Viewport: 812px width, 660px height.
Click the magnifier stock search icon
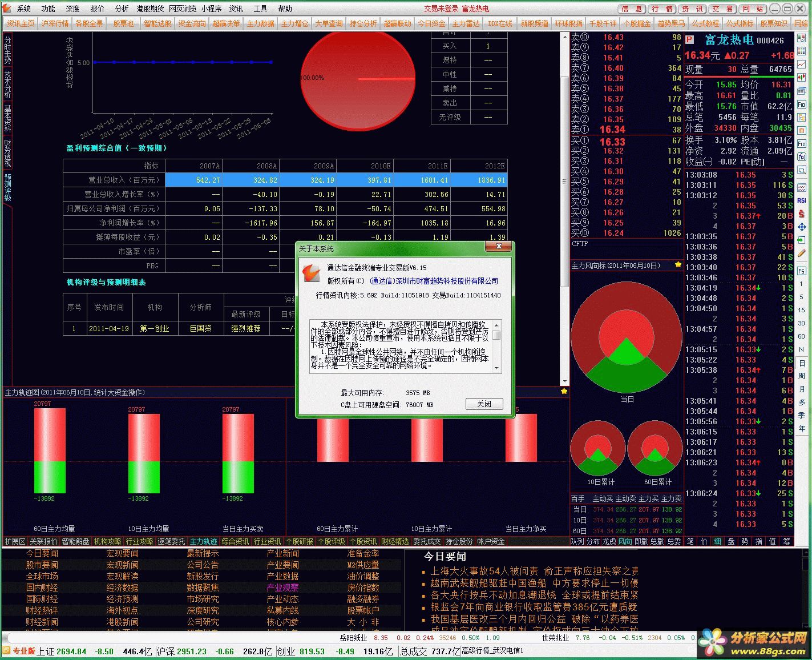(802, 170)
